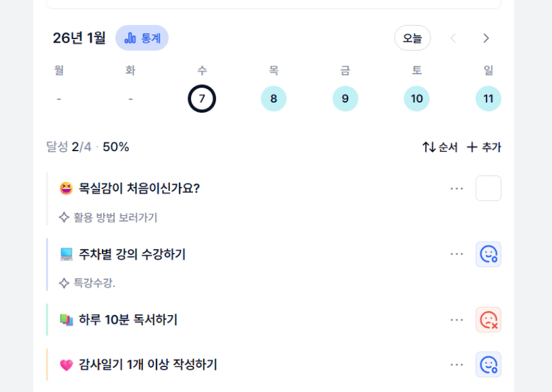Toggle smiley status for 감사일기 1개 이상 작성하기

[x=488, y=364]
